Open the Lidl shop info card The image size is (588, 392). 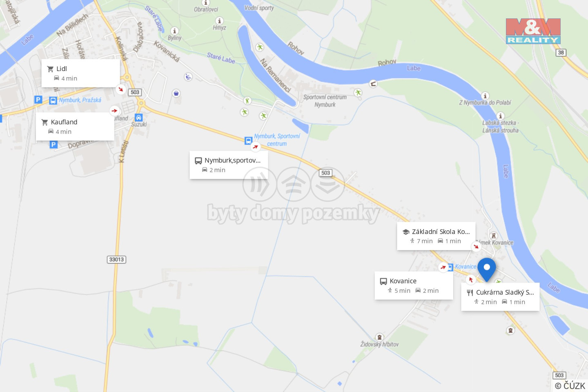click(81, 73)
